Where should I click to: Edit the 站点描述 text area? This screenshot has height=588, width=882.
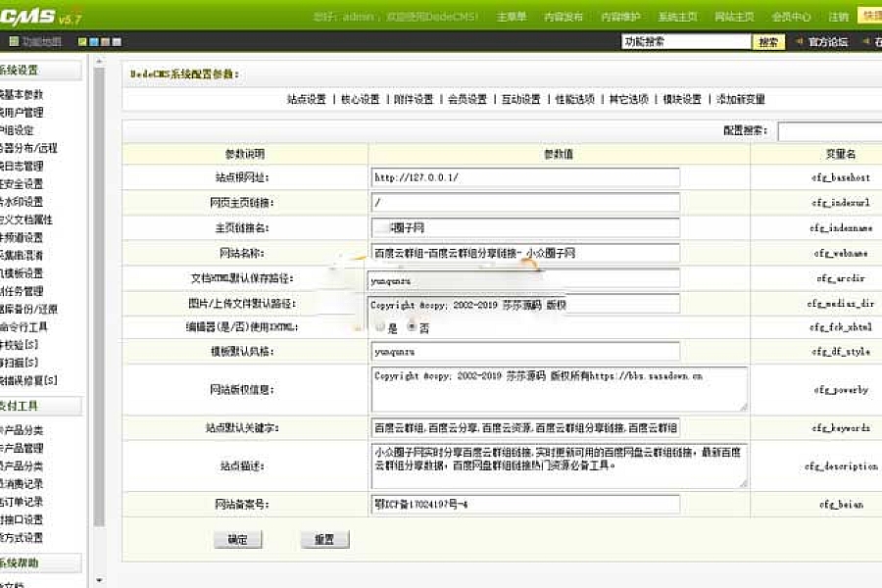pyautogui.click(x=560, y=465)
